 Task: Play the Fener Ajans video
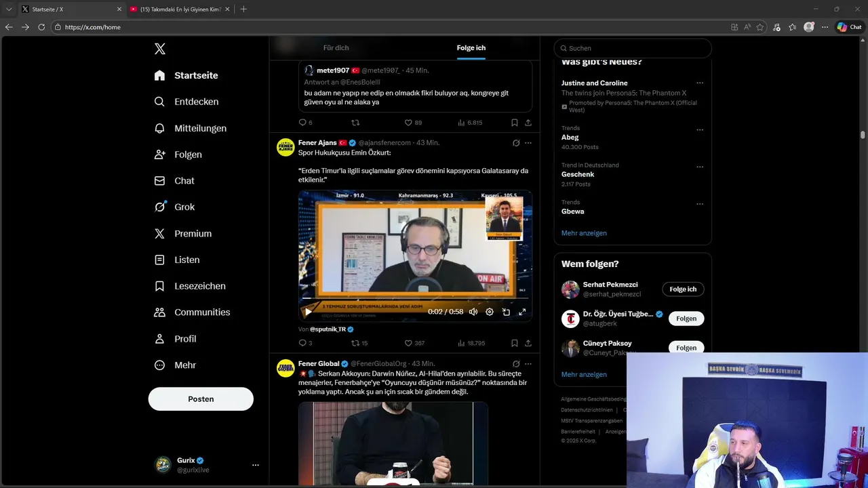coord(308,312)
